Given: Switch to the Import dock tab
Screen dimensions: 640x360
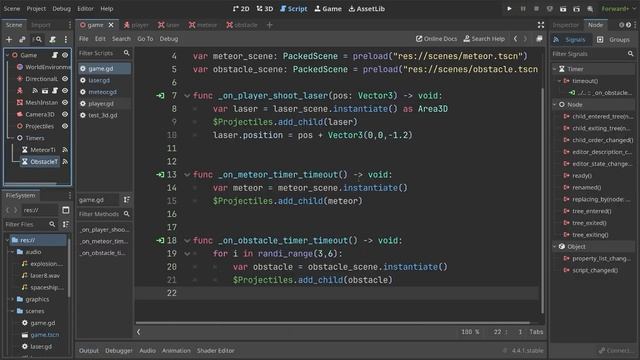Looking at the screenshot, I should click(x=41, y=25).
